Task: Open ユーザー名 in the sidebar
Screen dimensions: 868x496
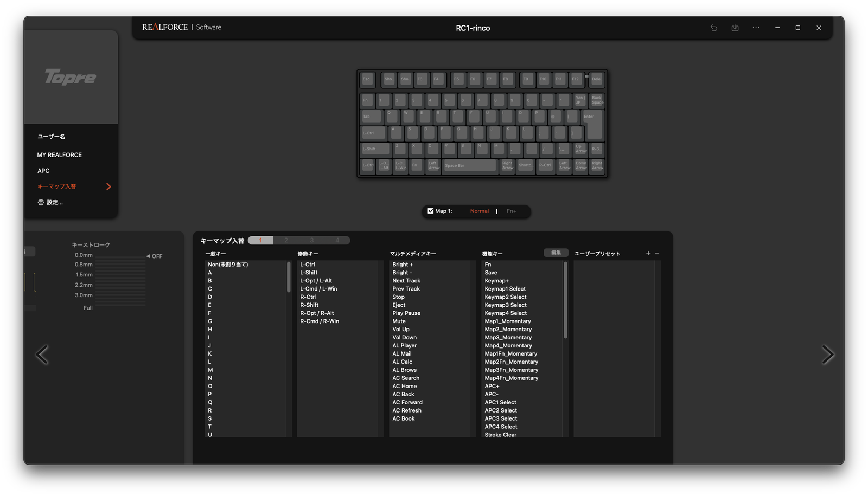Action: point(51,137)
